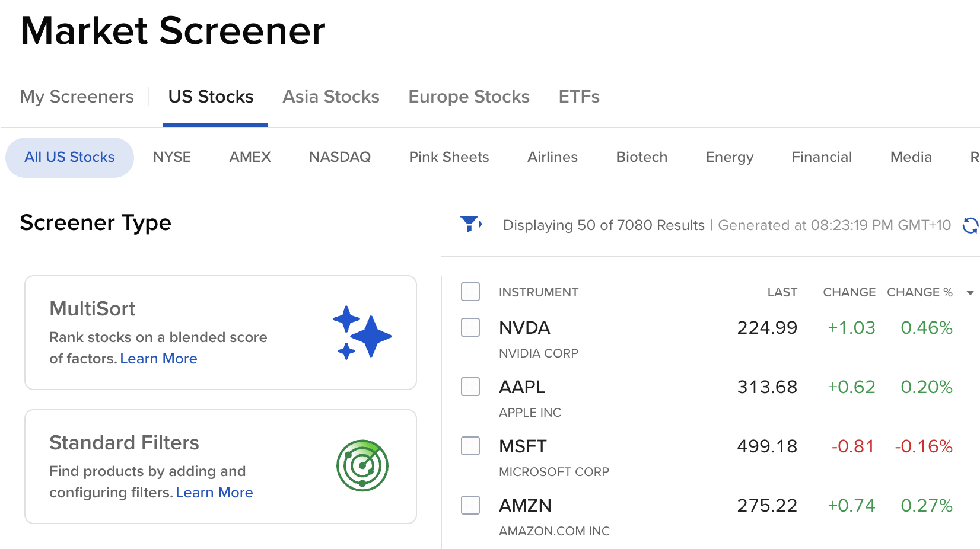The height and width of the screenshot is (549, 980).
Task: Select the Biotech category filter
Action: 642,157
